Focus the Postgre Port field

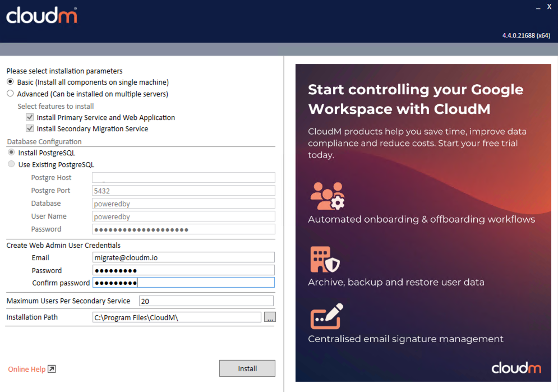(x=183, y=191)
